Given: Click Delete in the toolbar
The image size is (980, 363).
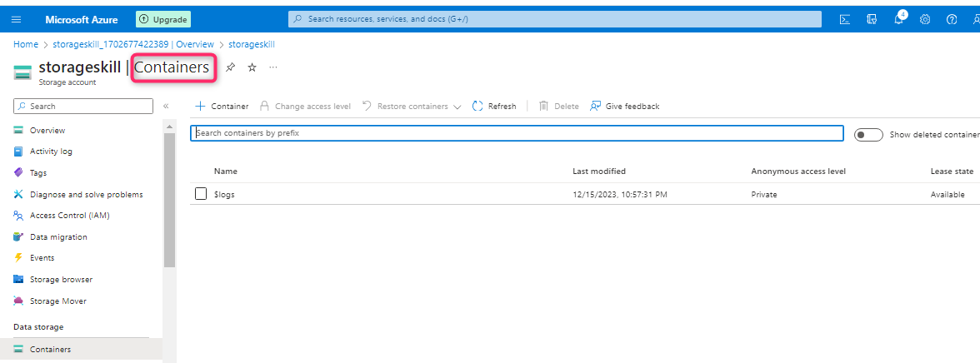Looking at the screenshot, I should 558,107.
